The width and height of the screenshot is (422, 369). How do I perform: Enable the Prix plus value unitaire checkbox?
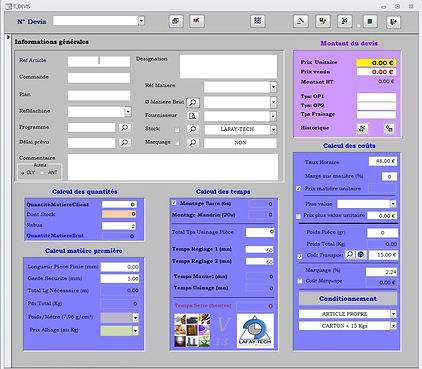[299, 216]
